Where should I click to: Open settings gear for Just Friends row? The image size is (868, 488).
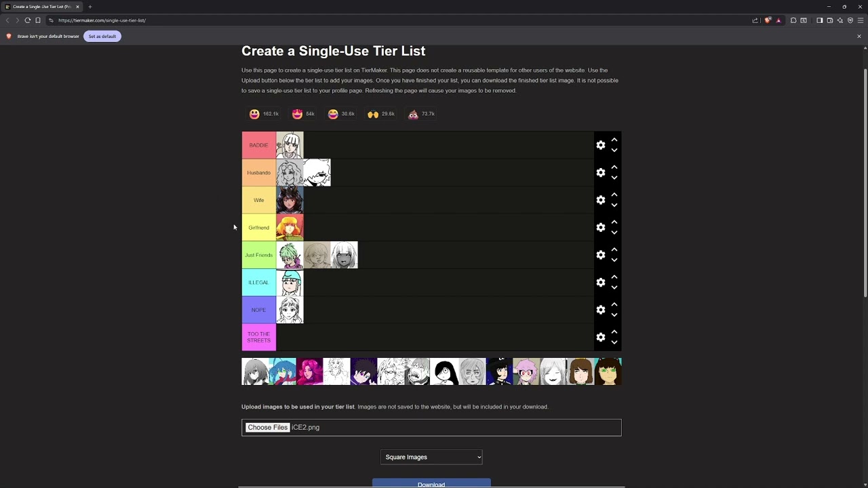point(601,255)
